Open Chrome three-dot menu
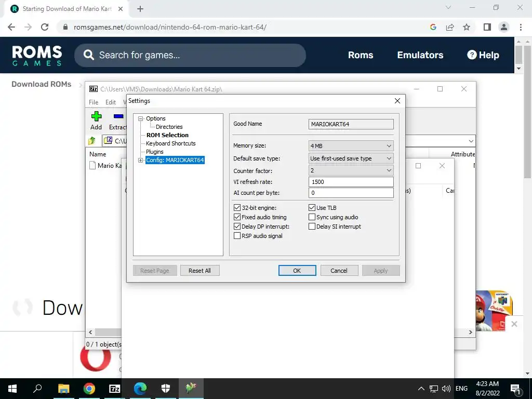This screenshot has width=532, height=399. click(521, 27)
